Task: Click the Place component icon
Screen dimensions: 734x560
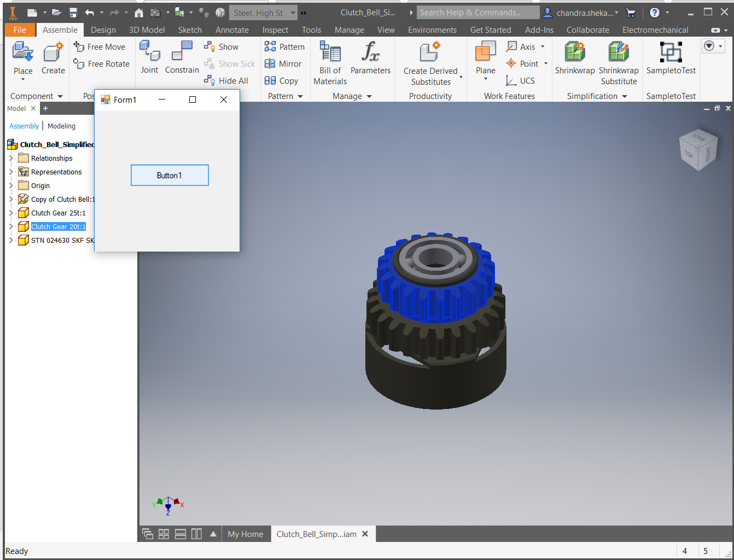Action: pos(22,54)
